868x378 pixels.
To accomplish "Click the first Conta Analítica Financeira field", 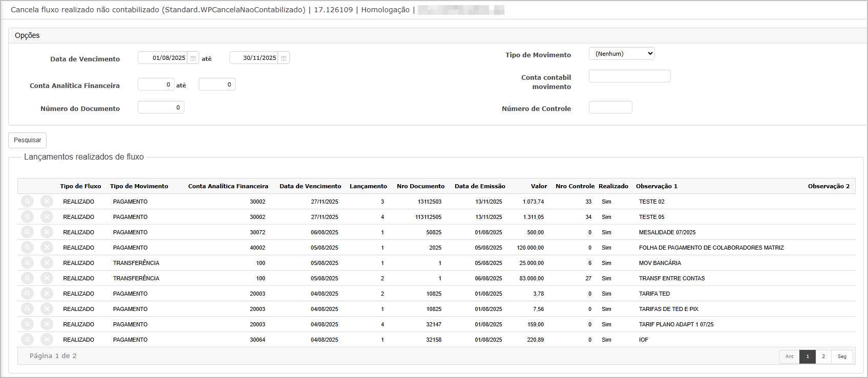I will tap(156, 84).
